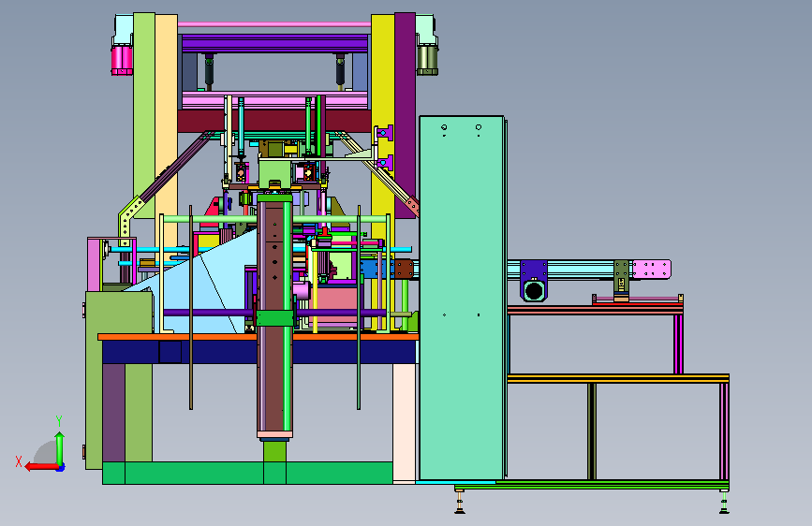Select the pink end plate on linear rail
This screenshot has width=812, height=526.
[652, 270]
